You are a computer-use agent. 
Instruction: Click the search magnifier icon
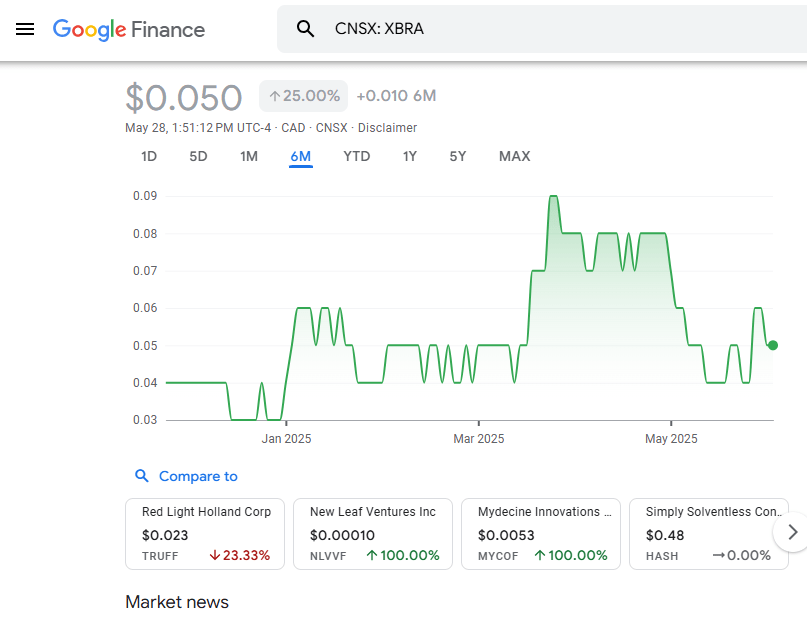click(x=306, y=29)
